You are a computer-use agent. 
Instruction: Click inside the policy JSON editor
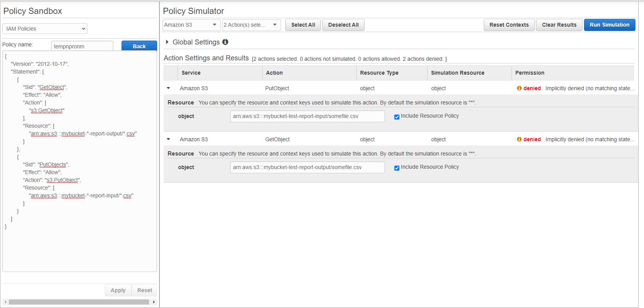(80, 161)
